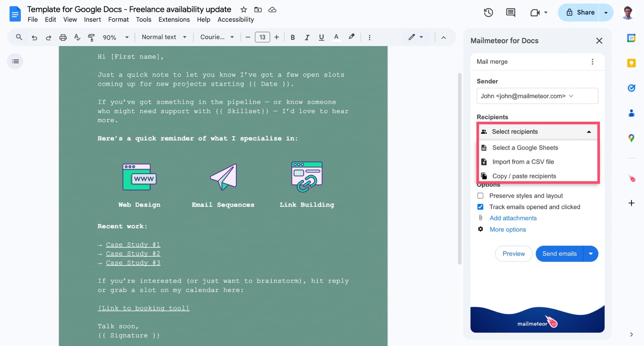Collapse the Select recipients dropdown
The height and width of the screenshot is (346, 644).
(537, 132)
